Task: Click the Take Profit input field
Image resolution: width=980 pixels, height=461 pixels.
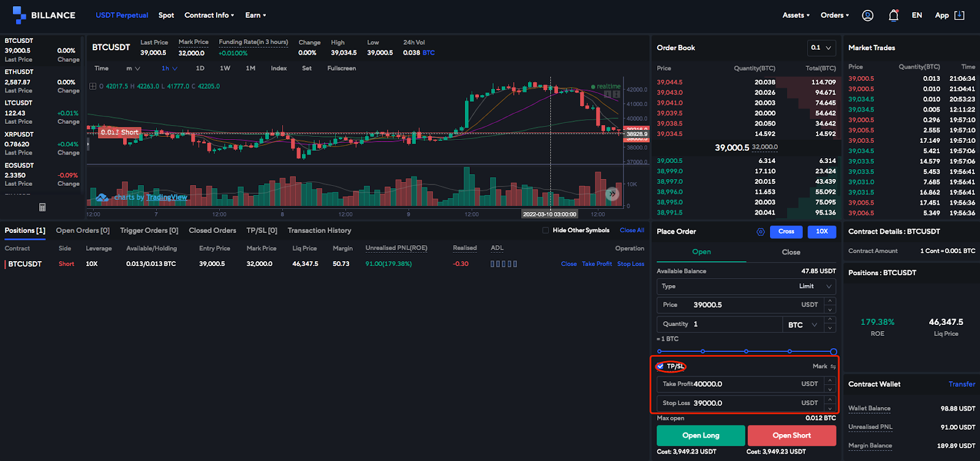Action: coord(741,384)
